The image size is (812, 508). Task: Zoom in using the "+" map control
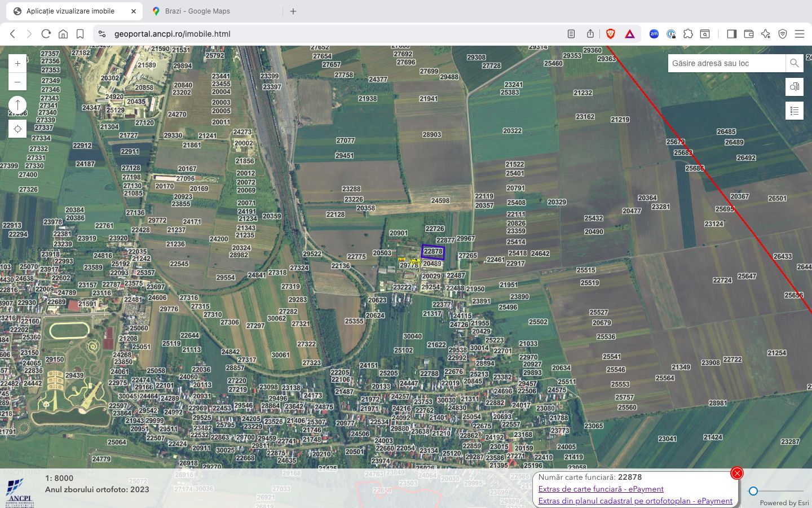(17, 63)
